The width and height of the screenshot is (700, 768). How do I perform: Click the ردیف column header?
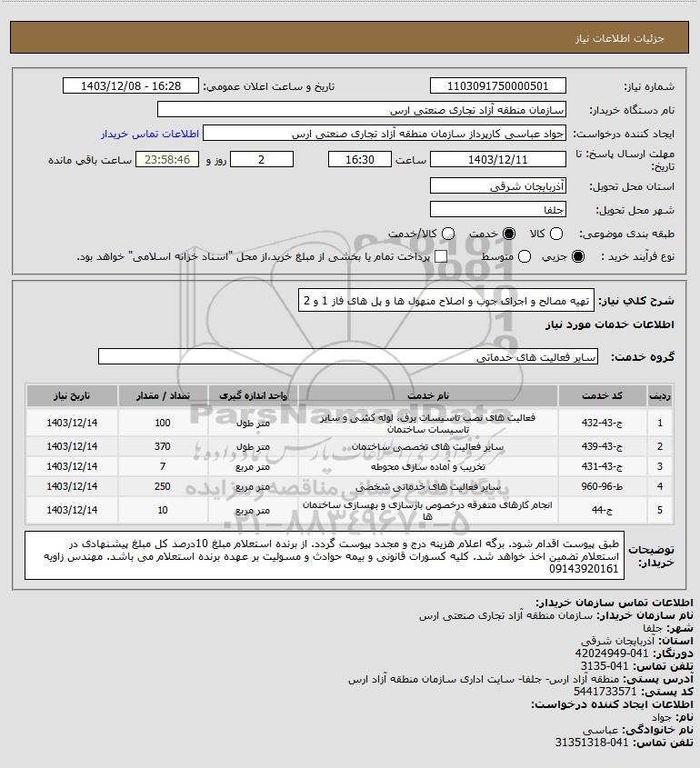point(660,395)
